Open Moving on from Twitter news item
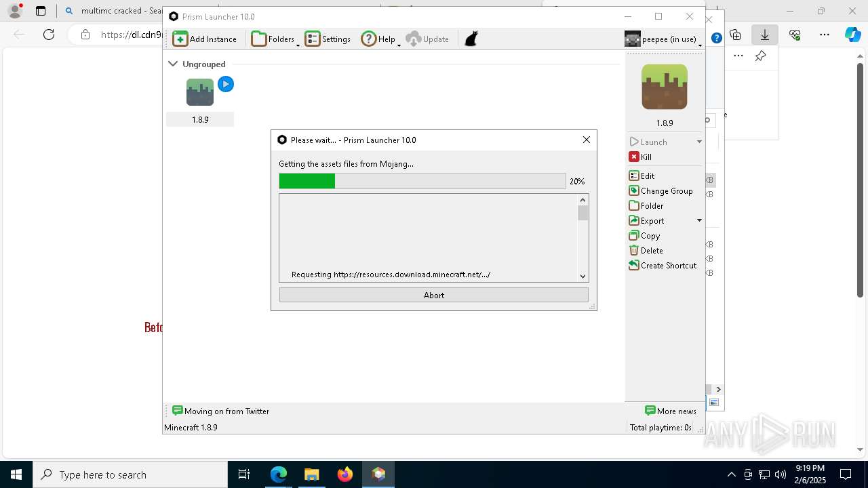Image resolution: width=868 pixels, height=488 pixels. [x=220, y=411]
